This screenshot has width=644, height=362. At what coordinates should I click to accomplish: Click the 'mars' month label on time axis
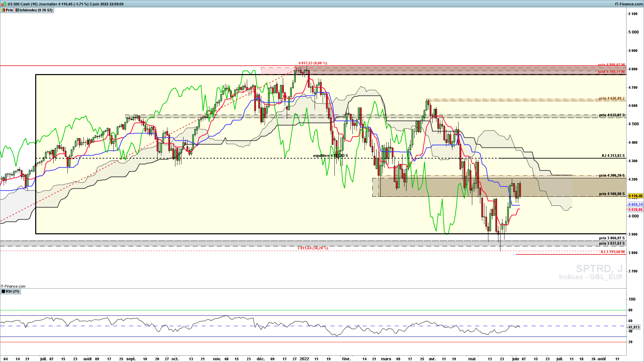tap(386, 359)
